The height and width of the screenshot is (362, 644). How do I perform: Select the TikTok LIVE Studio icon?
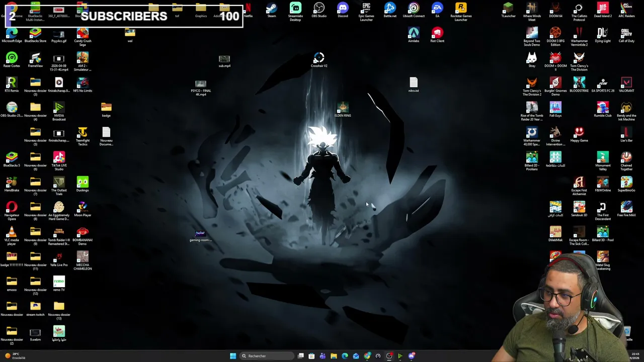click(x=59, y=161)
